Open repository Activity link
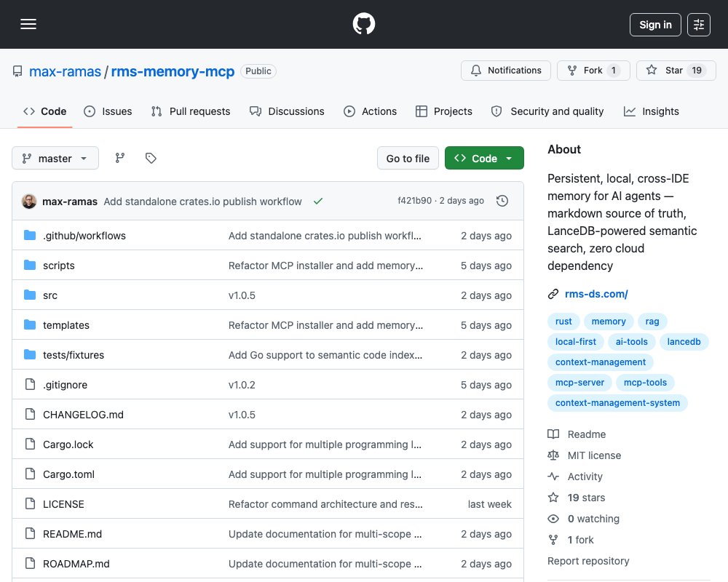Image resolution: width=728 pixels, height=582 pixels. 575,477
